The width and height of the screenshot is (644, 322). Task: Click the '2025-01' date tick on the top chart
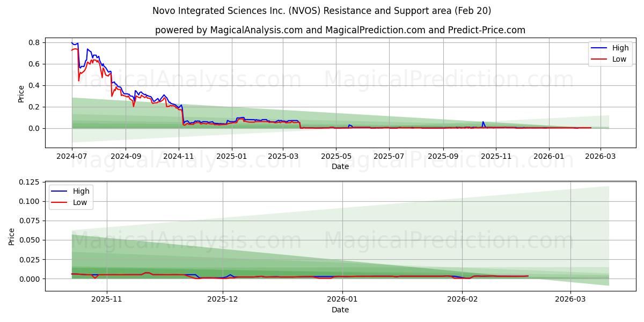[232, 157]
